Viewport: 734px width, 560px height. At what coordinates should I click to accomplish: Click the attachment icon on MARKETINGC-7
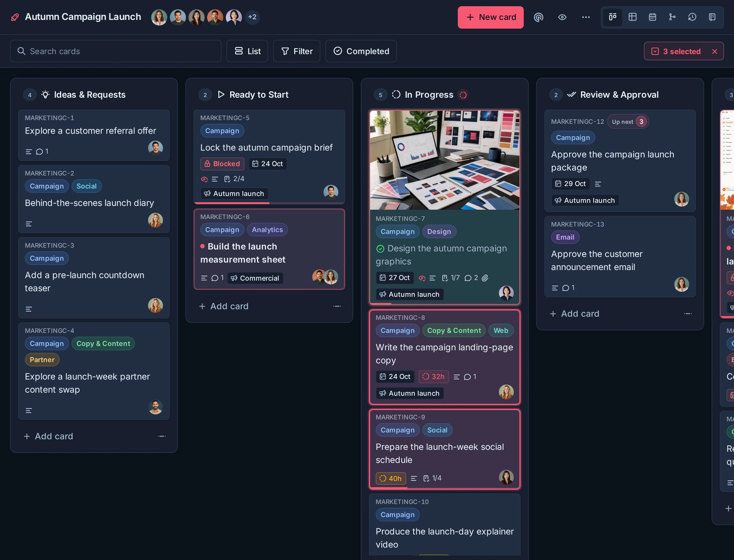(485, 278)
